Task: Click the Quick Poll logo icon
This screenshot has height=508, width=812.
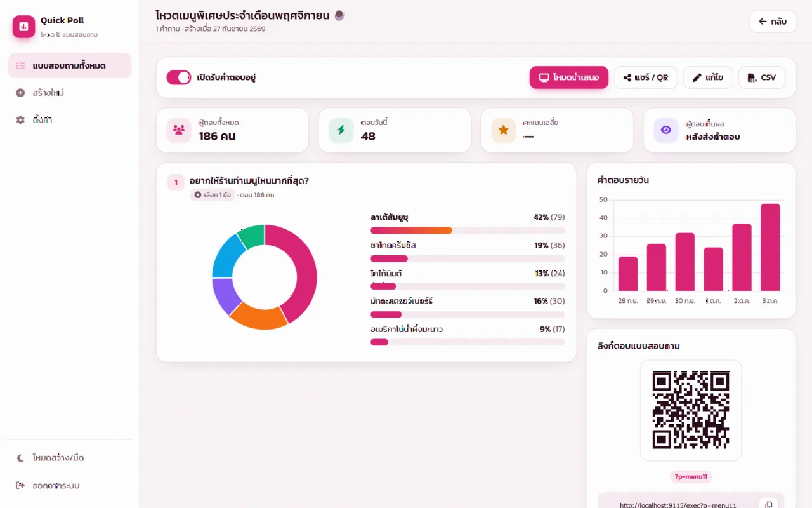Action: [24, 27]
